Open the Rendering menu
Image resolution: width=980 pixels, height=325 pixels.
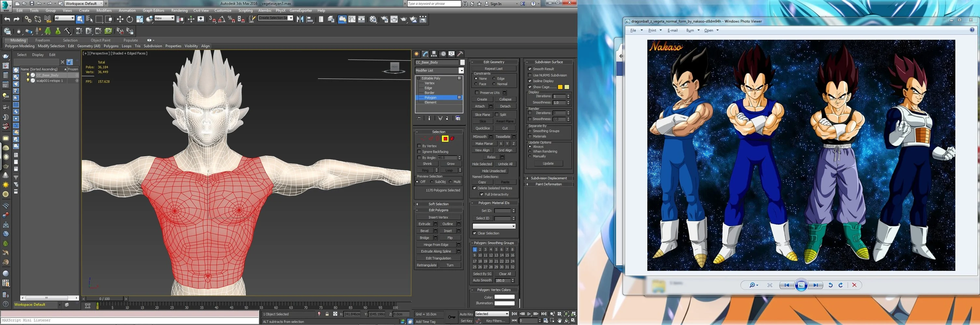click(179, 10)
